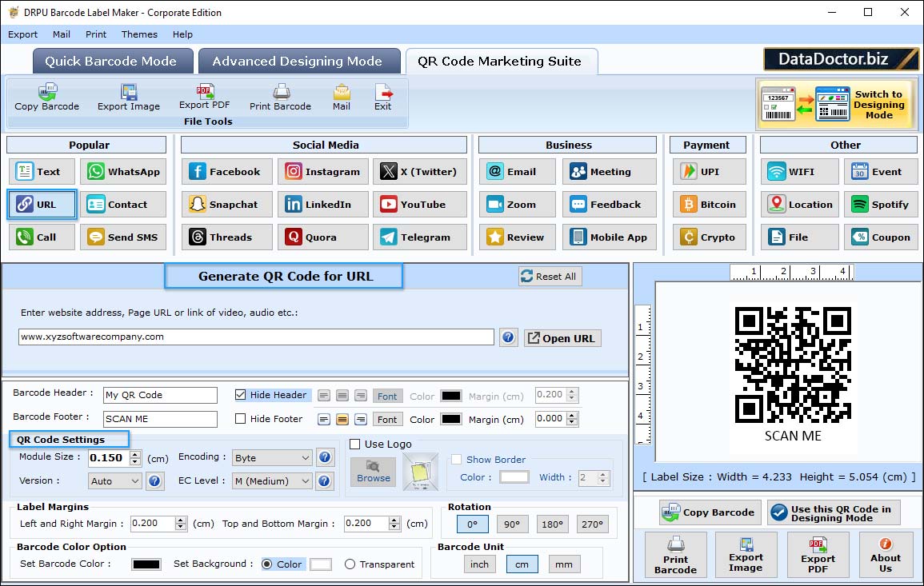Click the Reset All button
The height and width of the screenshot is (586, 924).
[x=550, y=277]
